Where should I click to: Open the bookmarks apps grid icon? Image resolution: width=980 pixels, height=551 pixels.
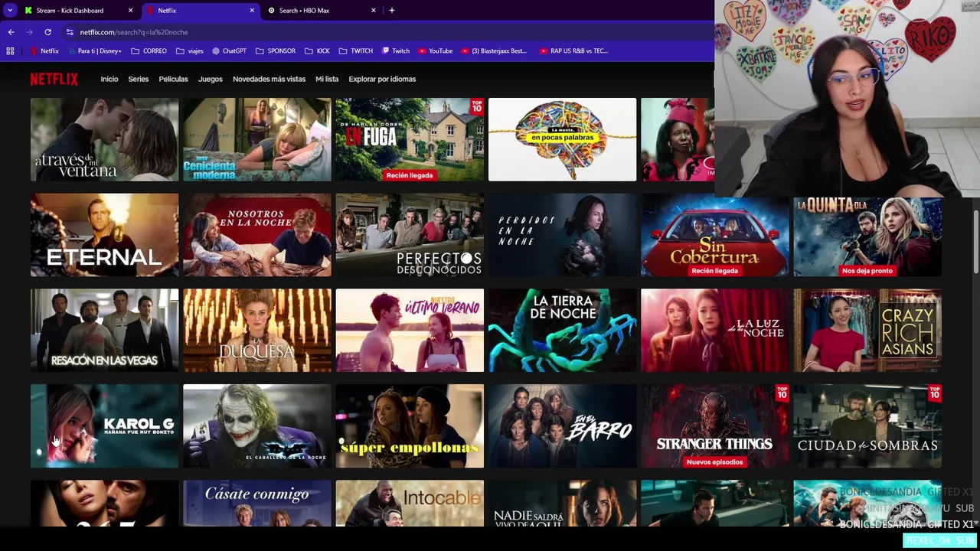click(x=10, y=51)
